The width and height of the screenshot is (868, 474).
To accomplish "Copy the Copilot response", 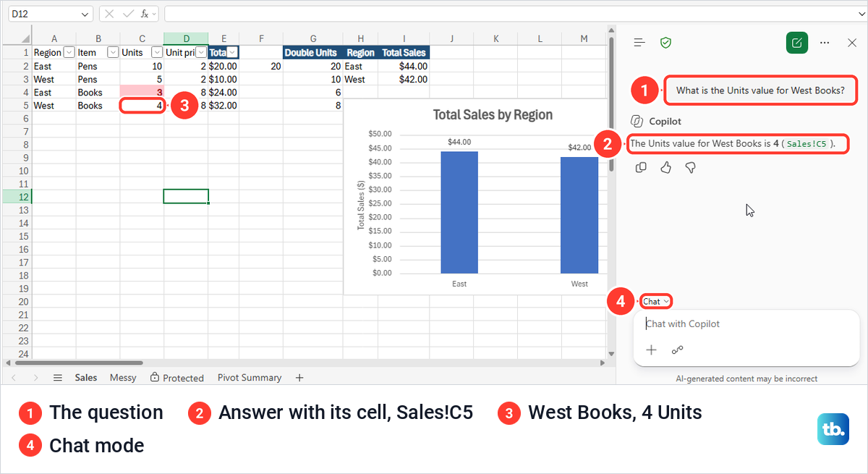I will coord(641,167).
